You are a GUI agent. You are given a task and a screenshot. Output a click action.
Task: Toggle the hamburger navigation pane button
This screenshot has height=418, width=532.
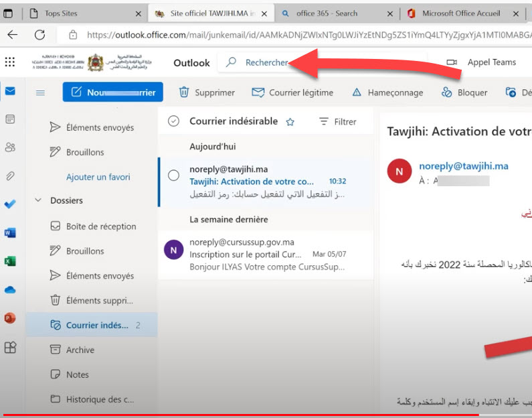(40, 92)
